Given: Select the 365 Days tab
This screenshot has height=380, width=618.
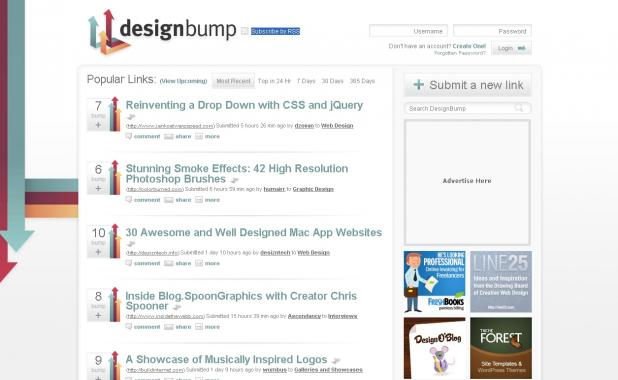Looking at the screenshot, I should click(x=362, y=81).
